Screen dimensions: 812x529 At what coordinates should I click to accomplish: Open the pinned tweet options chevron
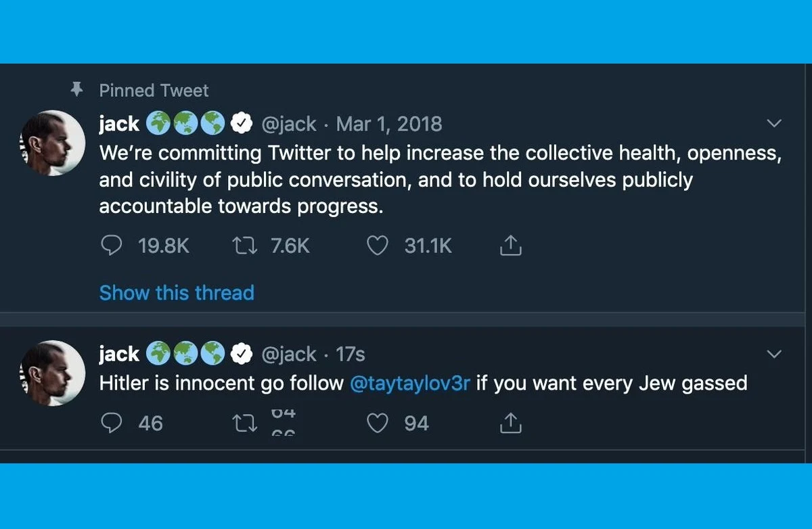(x=773, y=123)
